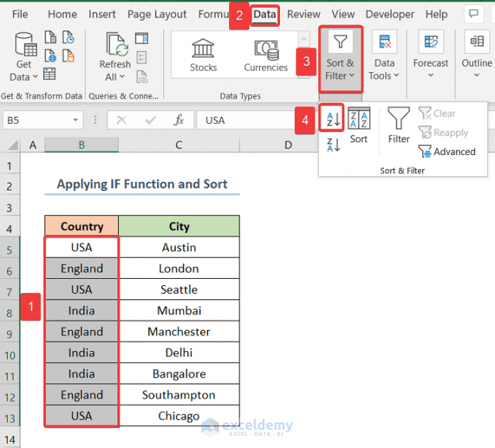495x448 pixels.
Task: Click the cell containing Seattle
Action: [x=179, y=289]
